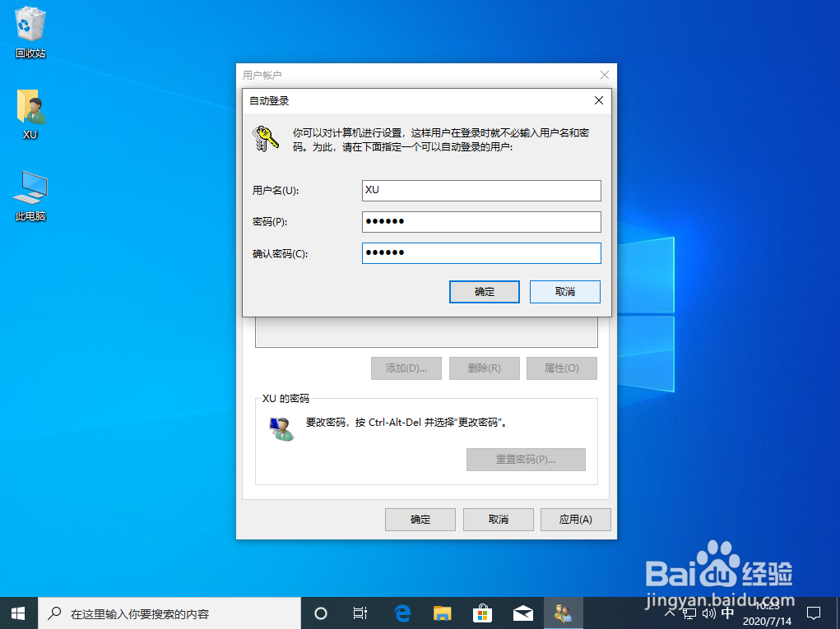This screenshot has height=629, width=840.
Task: Open the Start menu
Action: click(17, 613)
